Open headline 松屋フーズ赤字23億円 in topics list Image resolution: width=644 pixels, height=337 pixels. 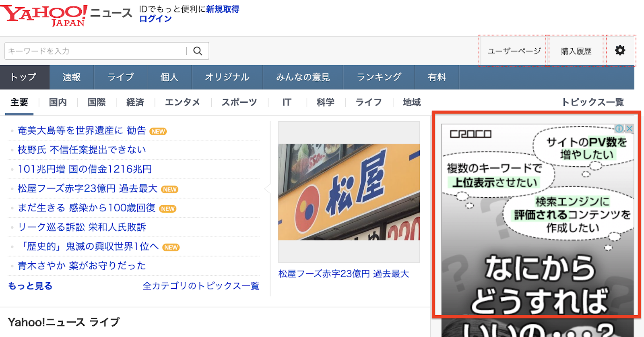click(x=88, y=188)
